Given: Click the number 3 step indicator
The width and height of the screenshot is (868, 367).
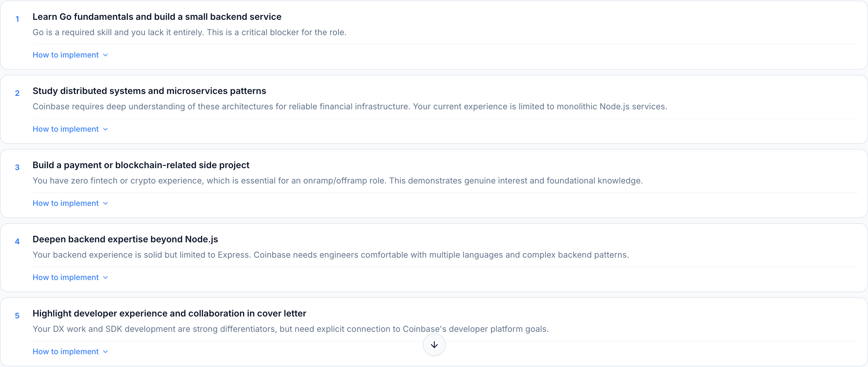Looking at the screenshot, I should click(17, 168).
